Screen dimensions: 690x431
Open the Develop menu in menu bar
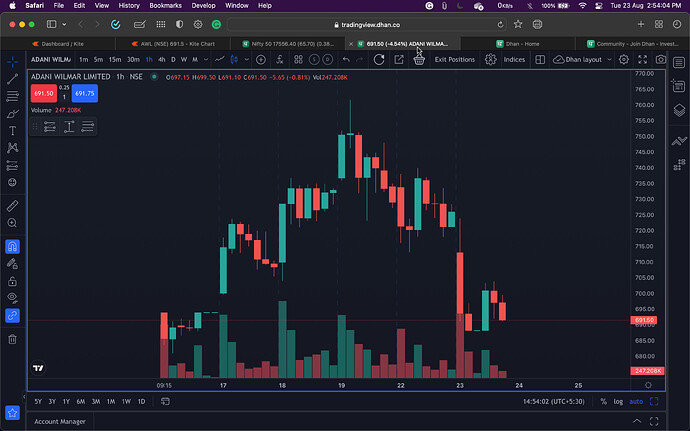[x=203, y=6]
